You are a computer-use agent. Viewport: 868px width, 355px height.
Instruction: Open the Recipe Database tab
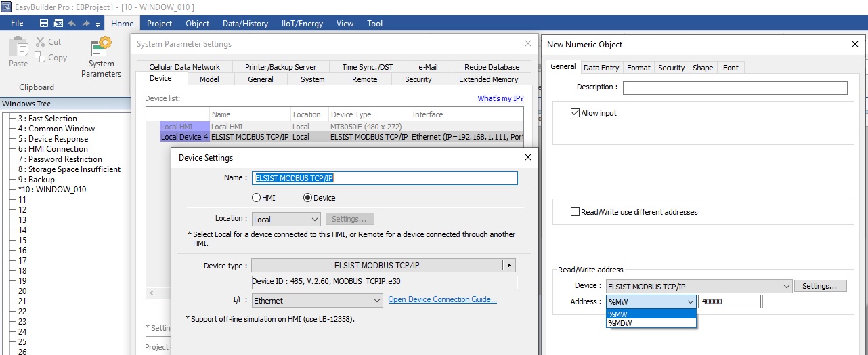click(492, 67)
